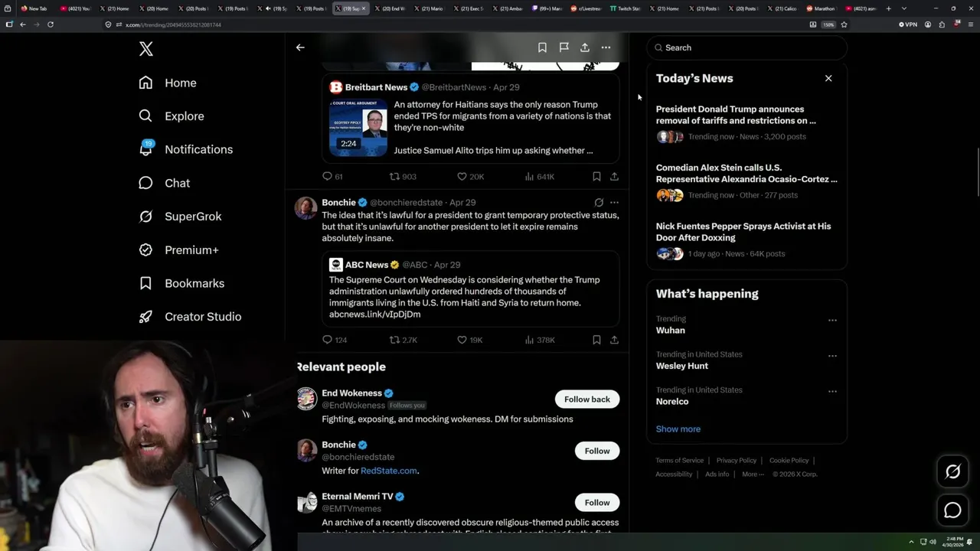Reply to the Breitbart quote post with 61 replies
This screenshot has width=980, height=551.
[332, 177]
